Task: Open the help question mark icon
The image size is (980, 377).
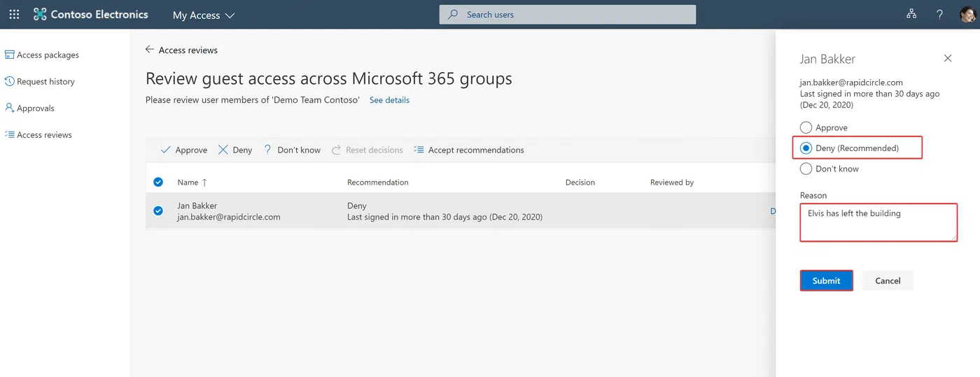Action: (940, 14)
